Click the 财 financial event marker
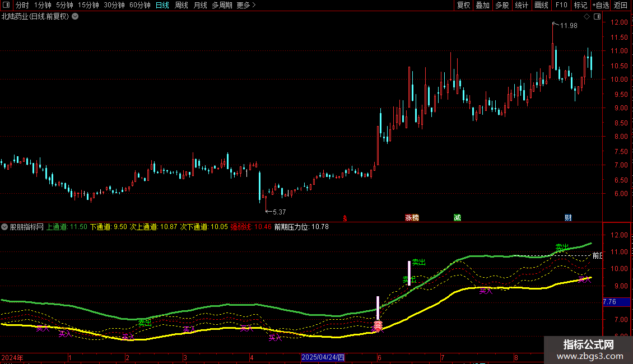 (x=568, y=218)
